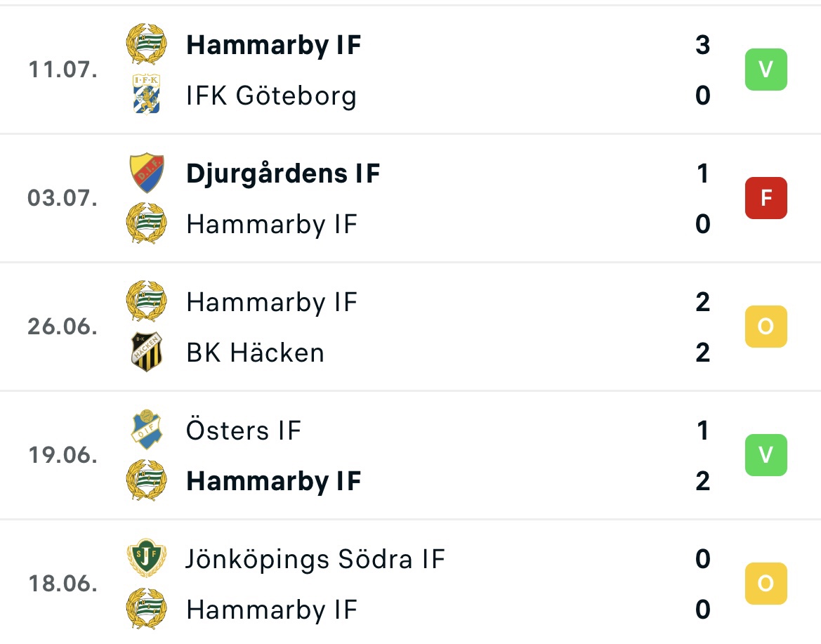Click the Jönköpings Södra IF crest
821x644 pixels.
pos(147,558)
